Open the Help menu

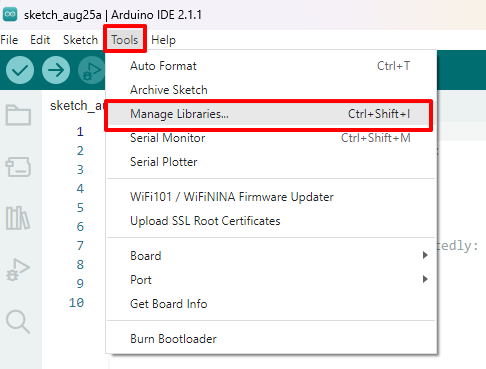pyautogui.click(x=163, y=40)
